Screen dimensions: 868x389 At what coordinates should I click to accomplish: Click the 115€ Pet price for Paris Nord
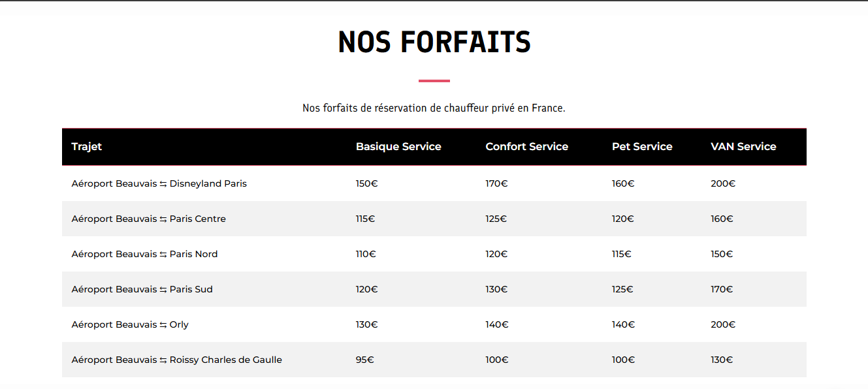[x=622, y=254]
